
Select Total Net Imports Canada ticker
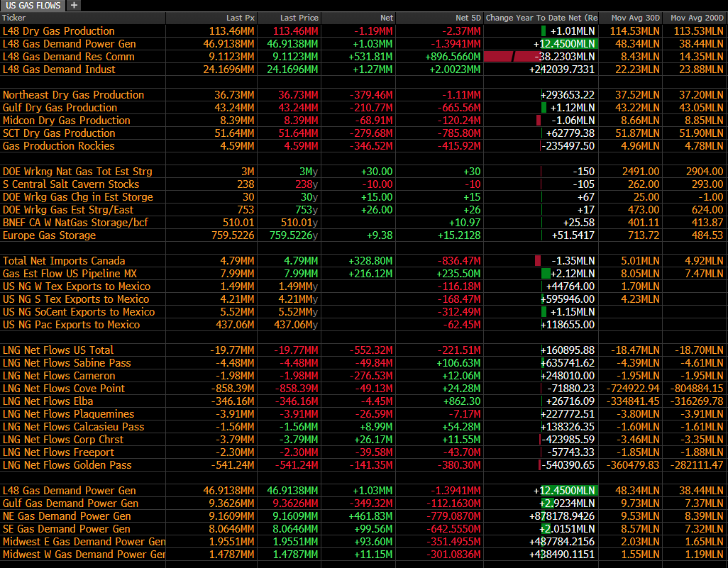coord(64,261)
